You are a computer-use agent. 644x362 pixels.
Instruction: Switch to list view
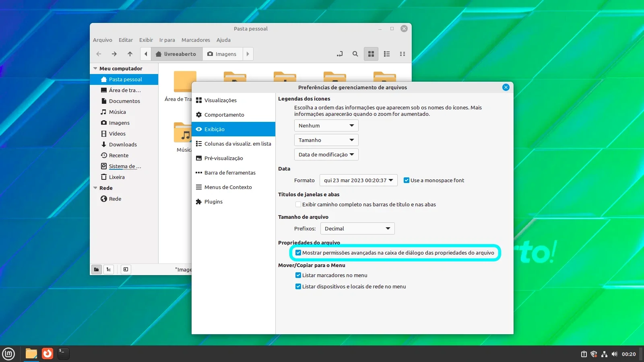point(387,54)
